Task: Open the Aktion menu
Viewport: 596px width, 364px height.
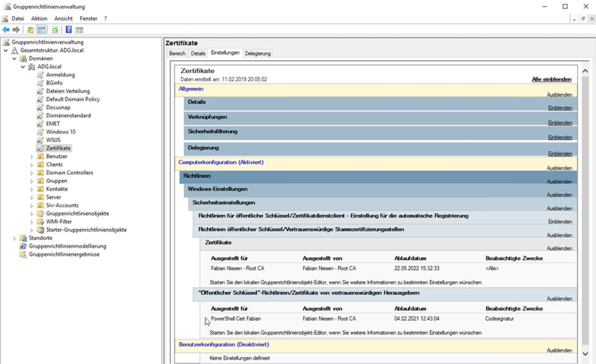Action: point(39,19)
